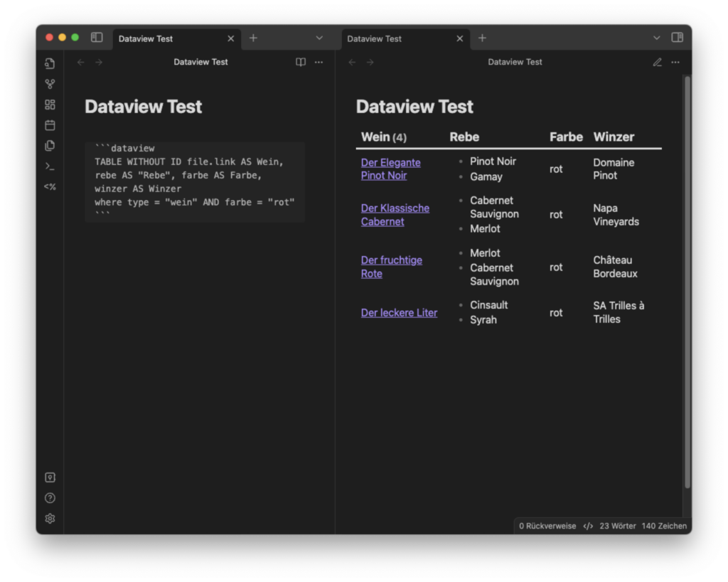Click 140 Zeichen character count
The image size is (728, 582).
tap(664, 526)
